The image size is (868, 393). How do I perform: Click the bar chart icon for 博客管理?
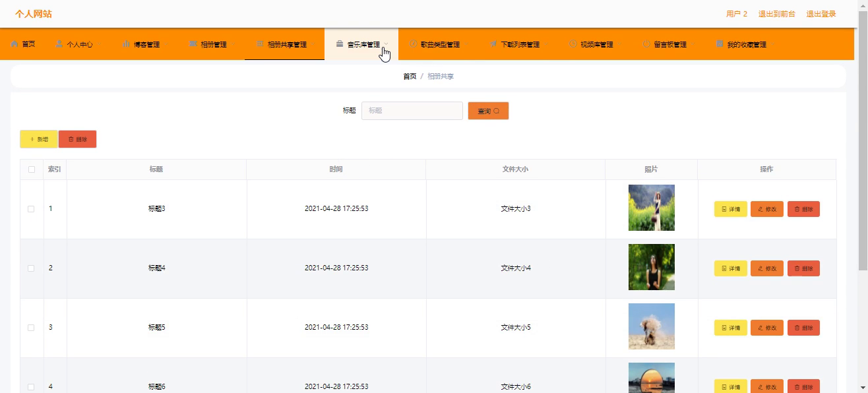click(x=126, y=44)
